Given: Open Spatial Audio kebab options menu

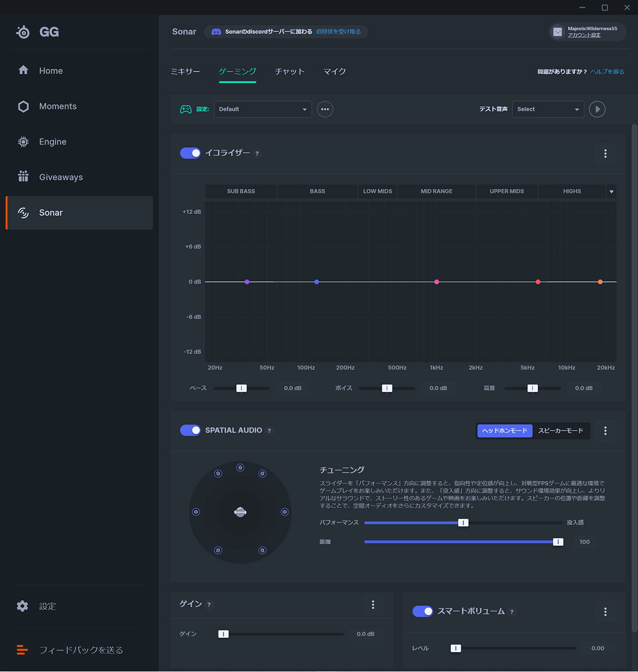Looking at the screenshot, I should pos(605,431).
